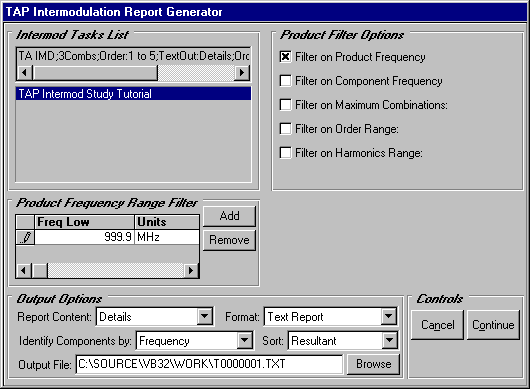
Task: Click the Units column header
Action: click(167, 222)
